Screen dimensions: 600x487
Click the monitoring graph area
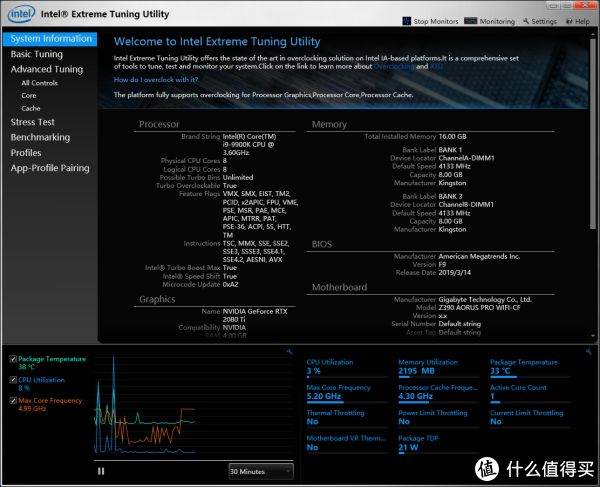pos(194,406)
